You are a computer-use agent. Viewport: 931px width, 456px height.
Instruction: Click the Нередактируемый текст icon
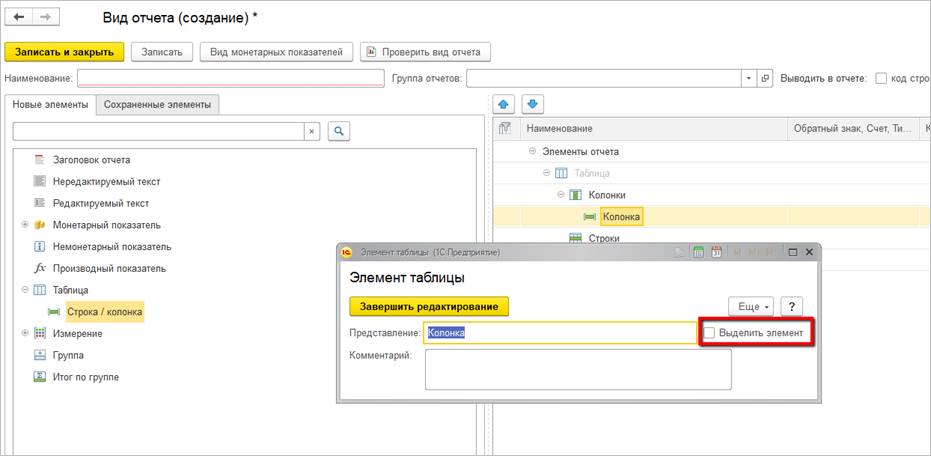(40, 181)
